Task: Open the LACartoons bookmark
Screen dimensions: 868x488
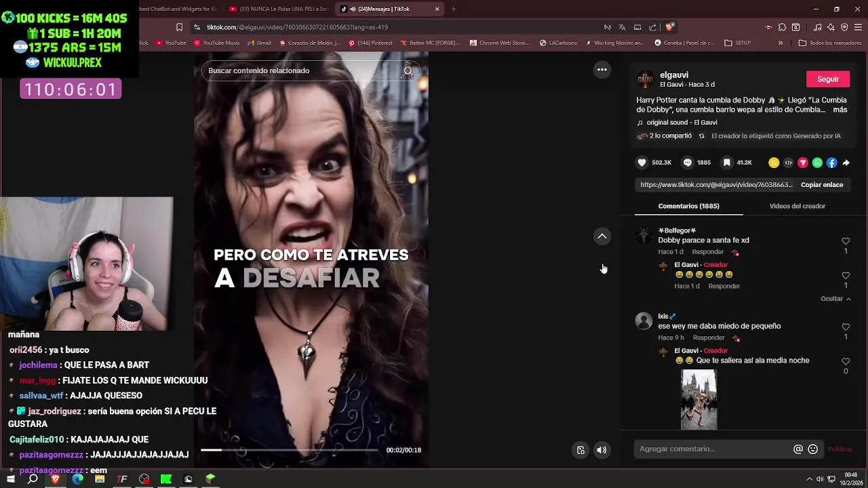Action: tap(558, 43)
